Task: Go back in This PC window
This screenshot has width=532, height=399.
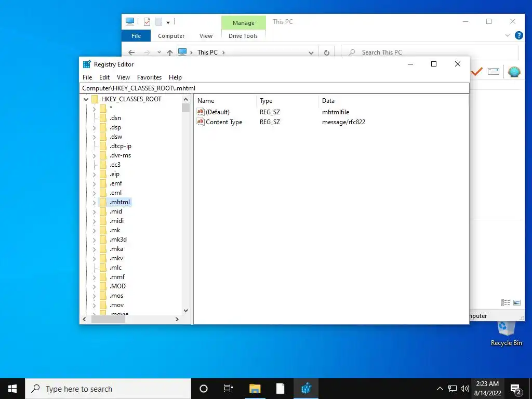Action: (131, 52)
